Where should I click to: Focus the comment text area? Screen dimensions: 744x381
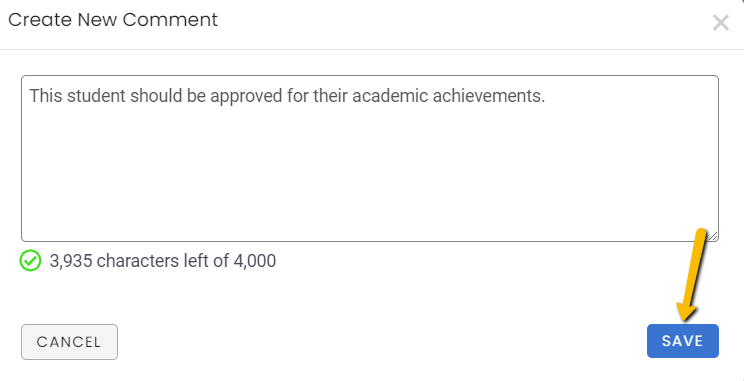(x=370, y=158)
